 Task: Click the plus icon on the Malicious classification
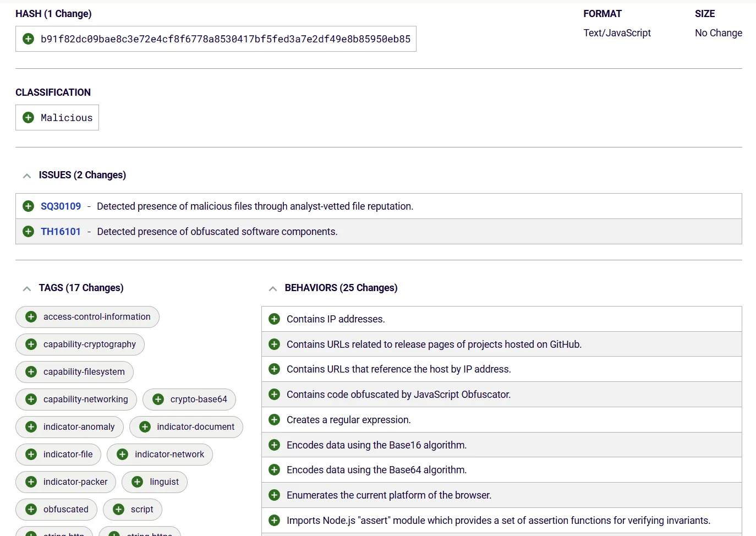coord(28,117)
